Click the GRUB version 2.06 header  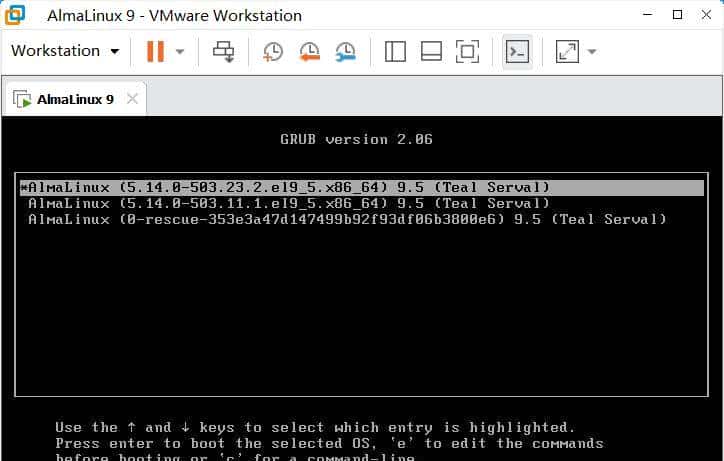tap(356, 139)
